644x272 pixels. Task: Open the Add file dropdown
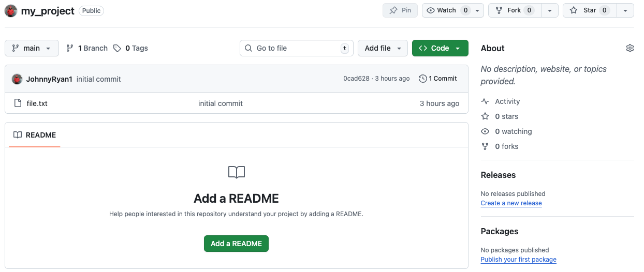pyautogui.click(x=383, y=48)
